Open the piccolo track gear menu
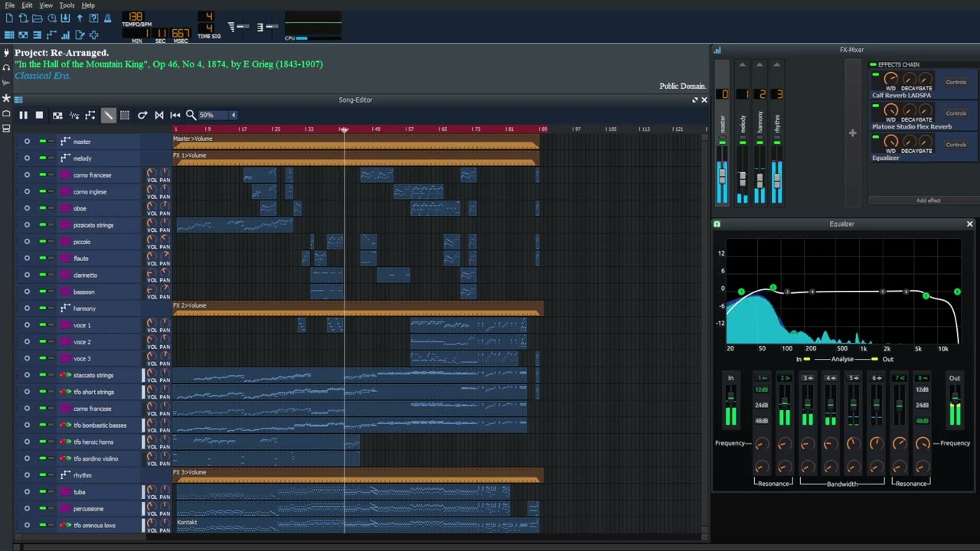 click(x=27, y=242)
